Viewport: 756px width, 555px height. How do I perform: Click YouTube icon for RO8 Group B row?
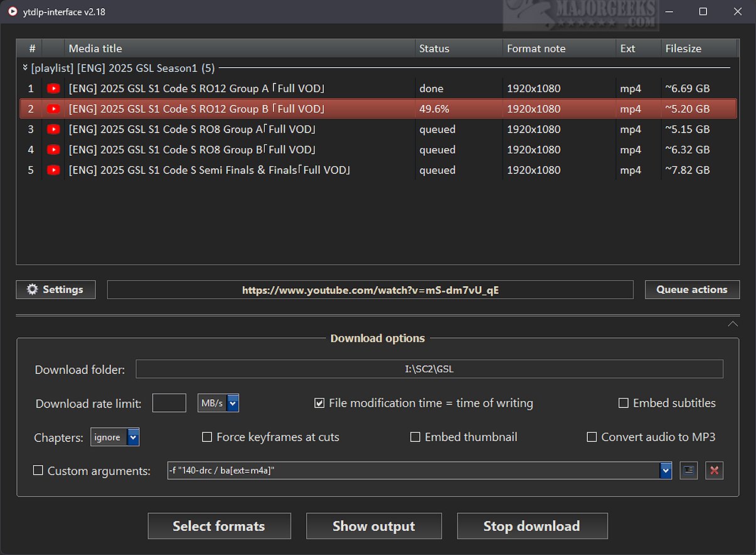point(53,149)
